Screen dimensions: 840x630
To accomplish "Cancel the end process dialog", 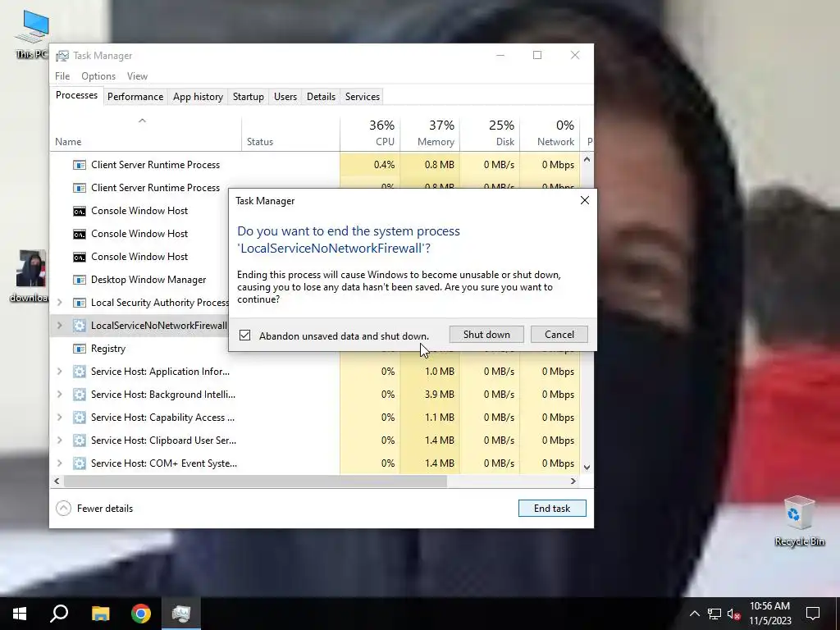I will point(559,335).
